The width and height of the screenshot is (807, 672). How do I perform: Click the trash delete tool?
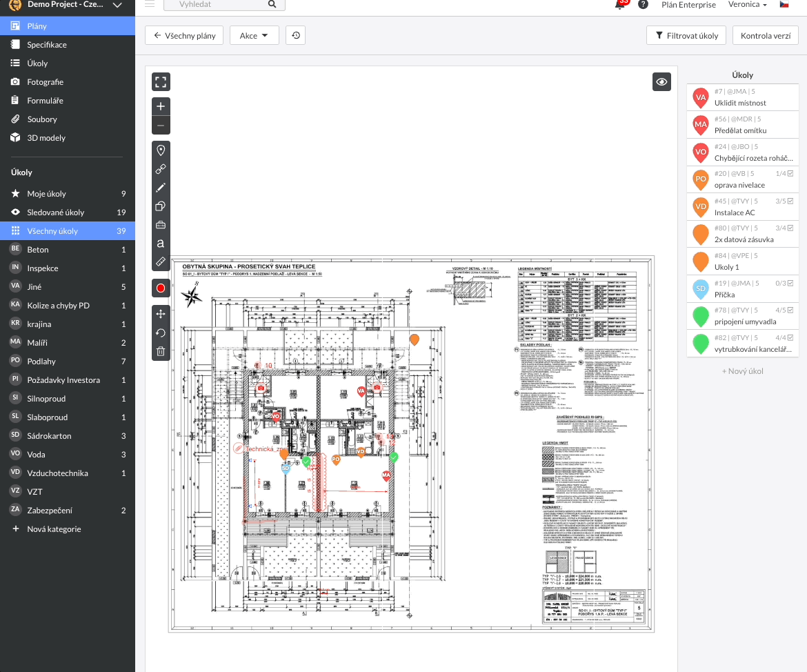pos(161,351)
